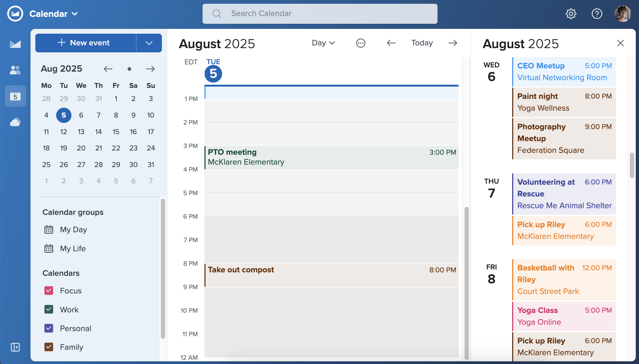Open the more options ellipsis icon
The height and width of the screenshot is (364, 639).
tap(360, 43)
